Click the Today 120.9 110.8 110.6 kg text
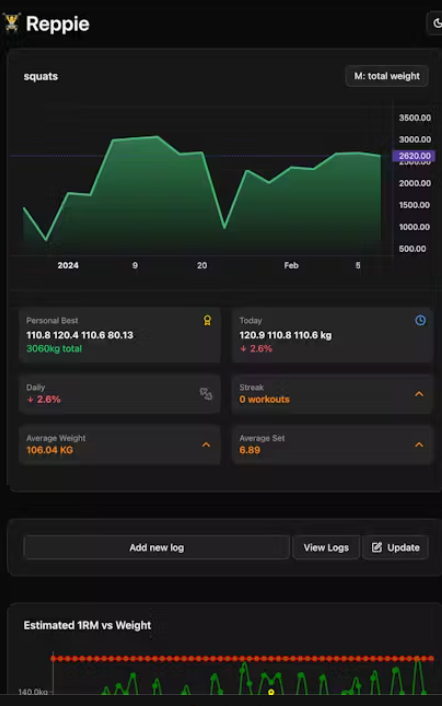This screenshot has height=706, width=442. tap(285, 335)
